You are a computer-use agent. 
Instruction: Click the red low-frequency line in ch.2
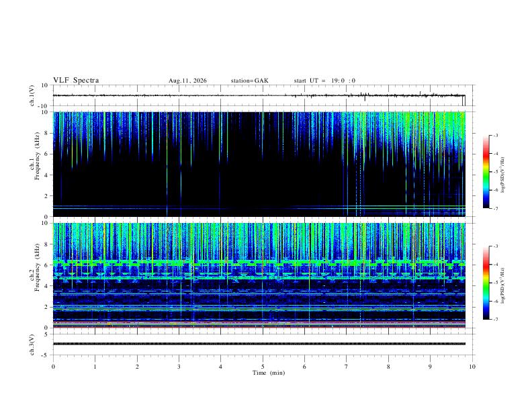[x=259, y=327]
